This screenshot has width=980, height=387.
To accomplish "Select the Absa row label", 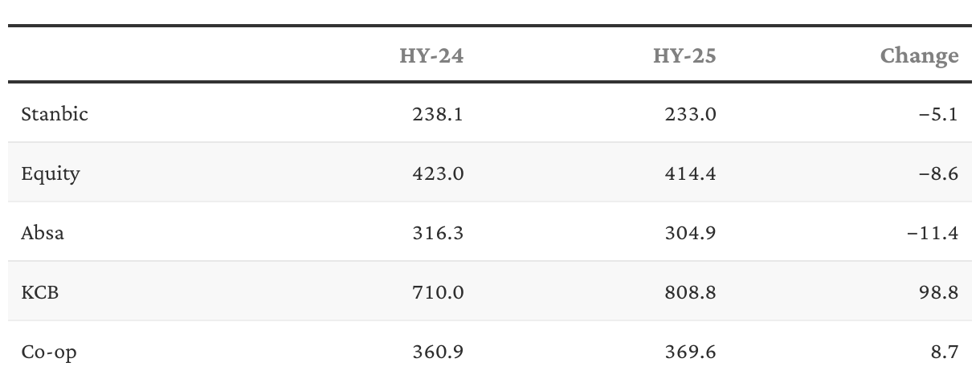I will point(43,233).
